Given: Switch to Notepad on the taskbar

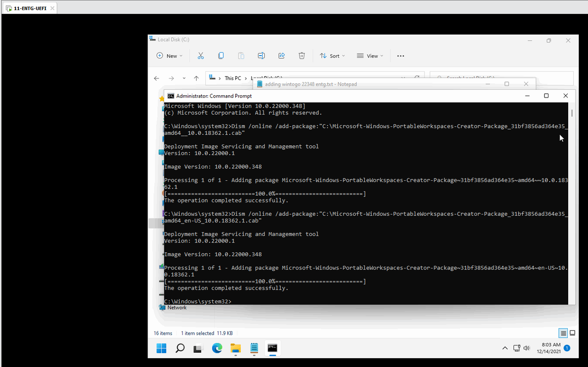Looking at the screenshot, I should click(x=254, y=348).
